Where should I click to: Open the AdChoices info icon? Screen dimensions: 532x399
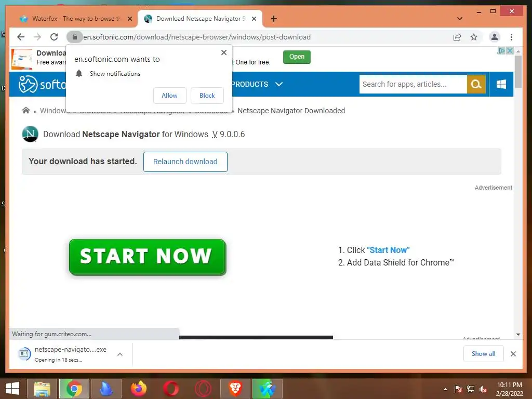pyautogui.click(x=501, y=50)
